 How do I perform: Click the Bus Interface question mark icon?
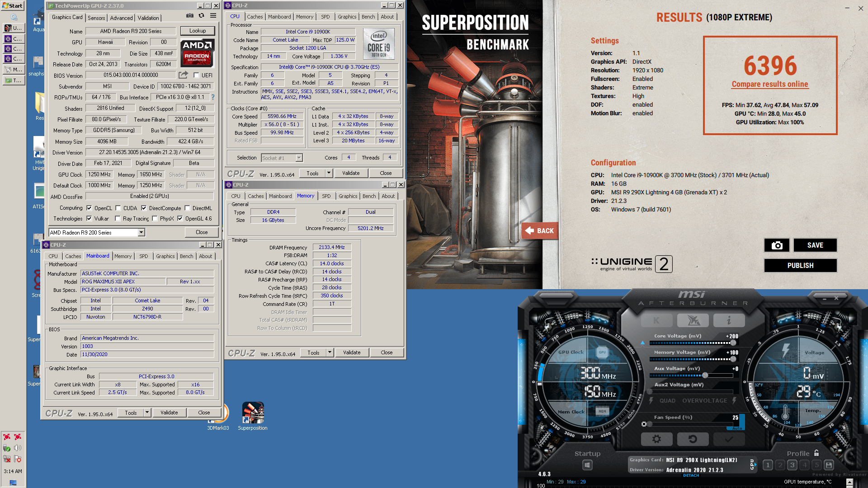point(213,97)
